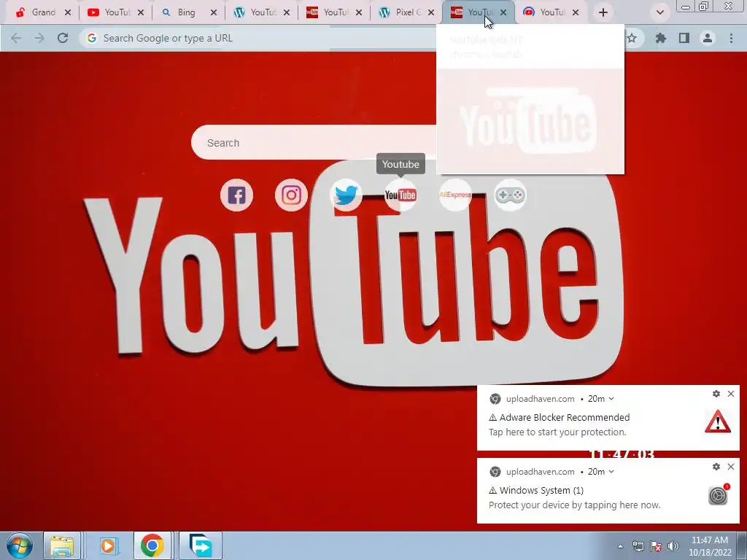Screen dimensions: 747x560
Task: Open the Adware Blocker Recommended notification
Action: click(608, 418)
